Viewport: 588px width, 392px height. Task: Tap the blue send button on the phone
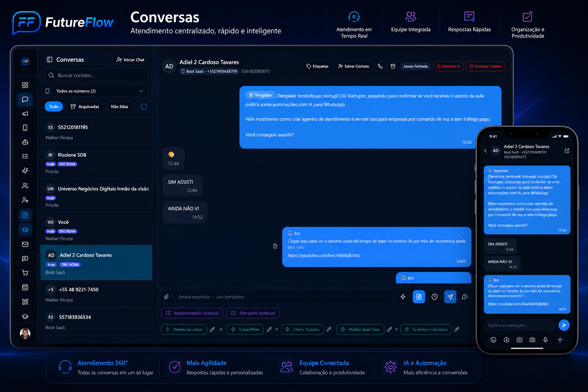[564, 325]
